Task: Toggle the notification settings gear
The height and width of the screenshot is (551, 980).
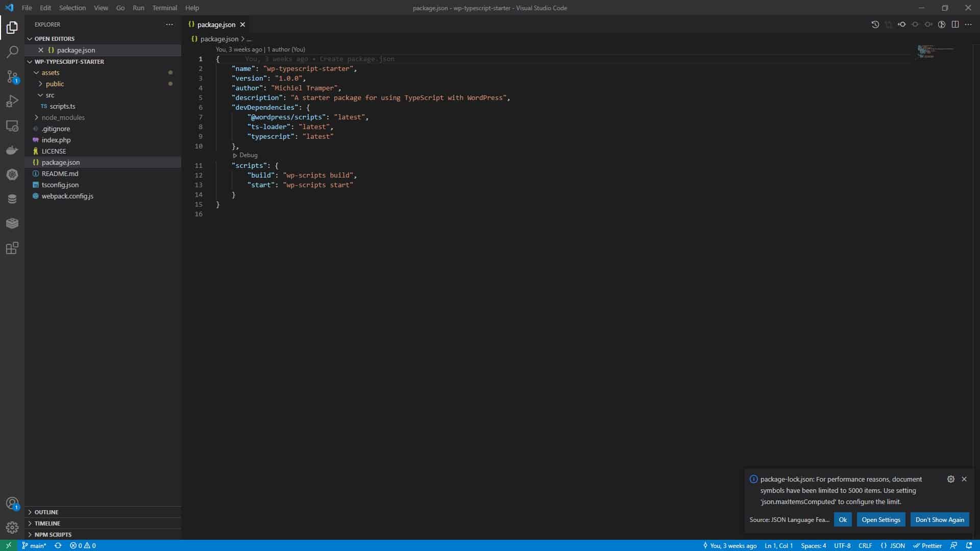Action: pos(951,479)
